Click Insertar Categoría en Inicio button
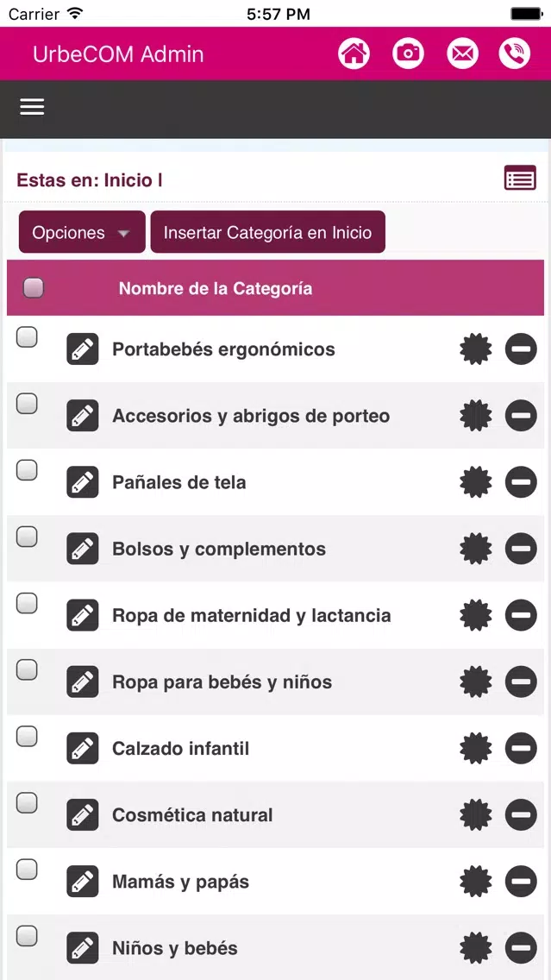The image size is (551, 980). point(267,232)
